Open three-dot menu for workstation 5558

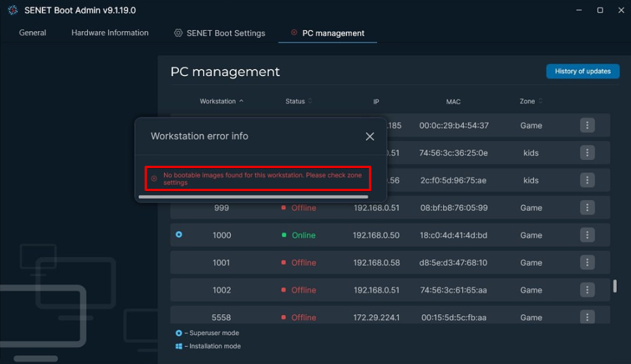(x=587, y=317)
